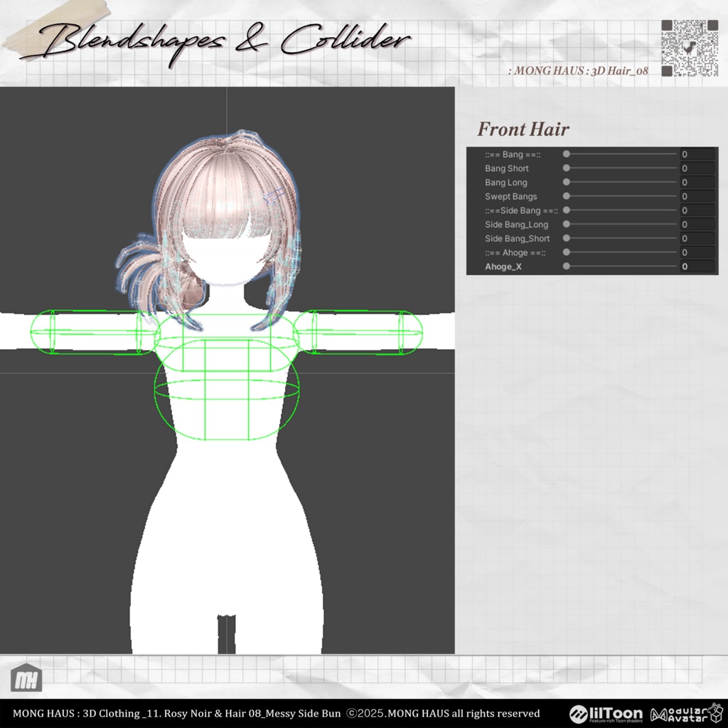This screenshot has width=728, height=728.
Task: Click the QR code in top corner
Action: tap(690, 48)
